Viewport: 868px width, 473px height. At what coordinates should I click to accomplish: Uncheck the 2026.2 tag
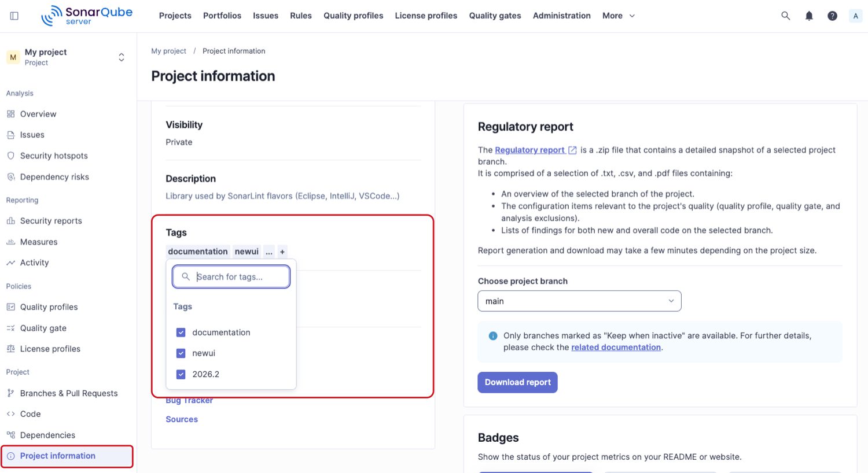pos(181,374)
